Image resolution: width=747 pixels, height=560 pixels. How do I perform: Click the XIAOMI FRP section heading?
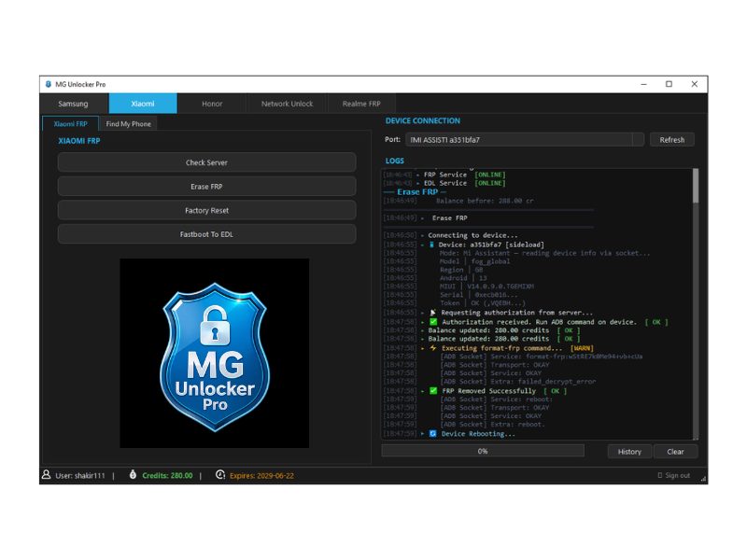click(x=79, y=141)
